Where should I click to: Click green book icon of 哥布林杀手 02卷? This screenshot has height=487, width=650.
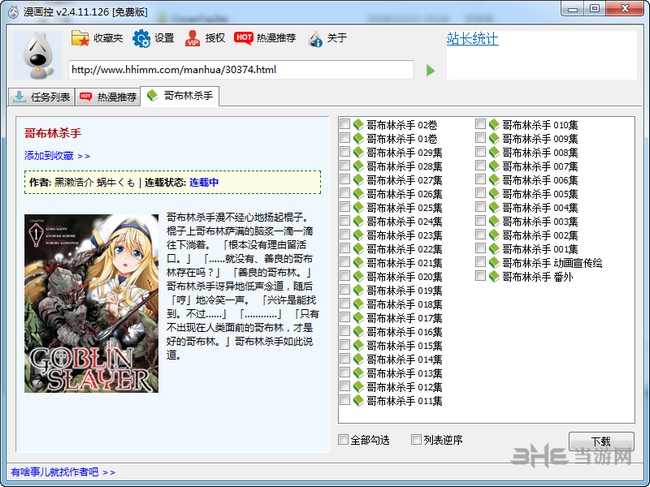point(358,124)
